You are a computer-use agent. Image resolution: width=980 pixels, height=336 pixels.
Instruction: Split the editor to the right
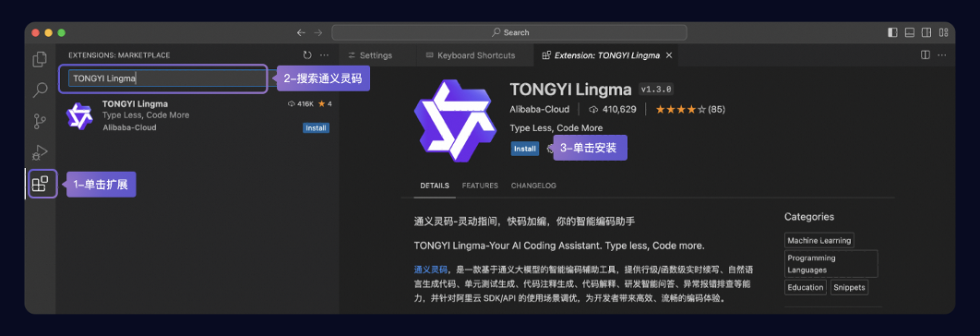(x=926, y=55)
